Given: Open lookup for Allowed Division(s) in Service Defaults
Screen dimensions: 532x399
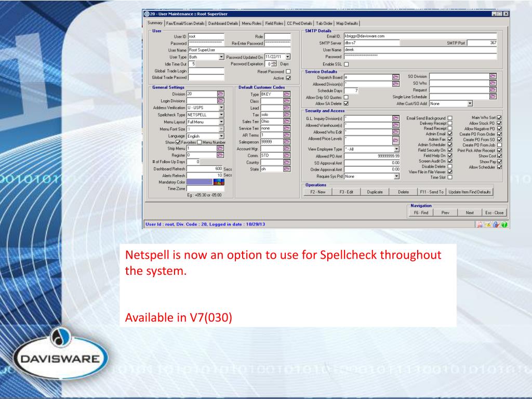Looking at the screenshot, I should click(x=395, y=84).
